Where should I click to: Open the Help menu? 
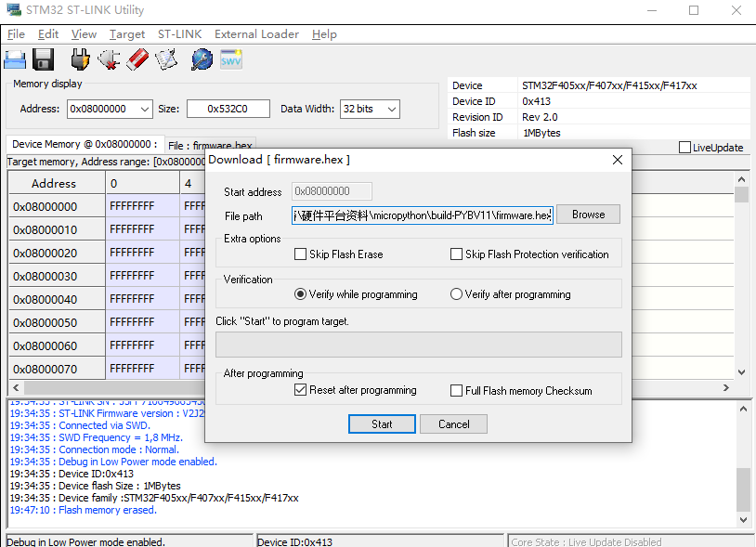coord(324,34)
